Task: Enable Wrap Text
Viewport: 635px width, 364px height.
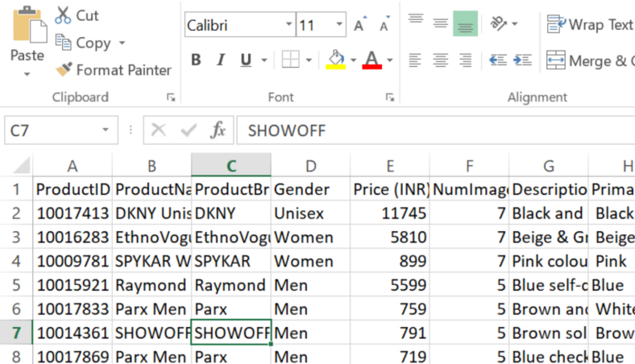Action: tap(590, 24)
